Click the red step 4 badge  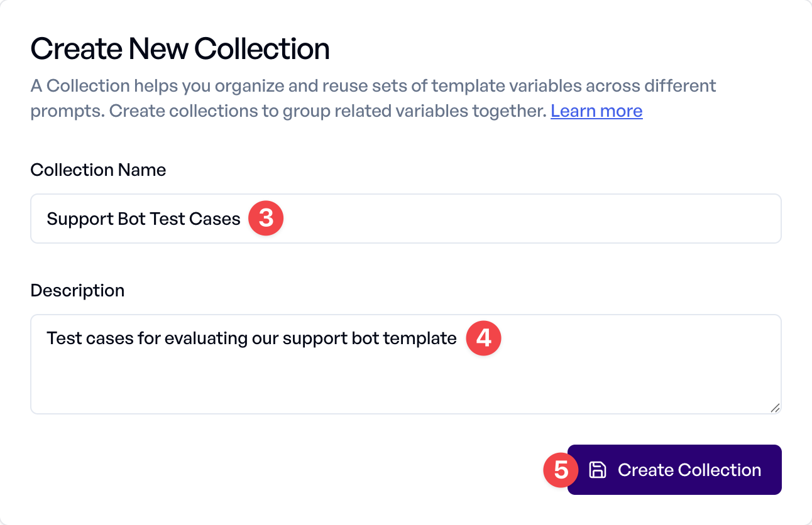483,338
